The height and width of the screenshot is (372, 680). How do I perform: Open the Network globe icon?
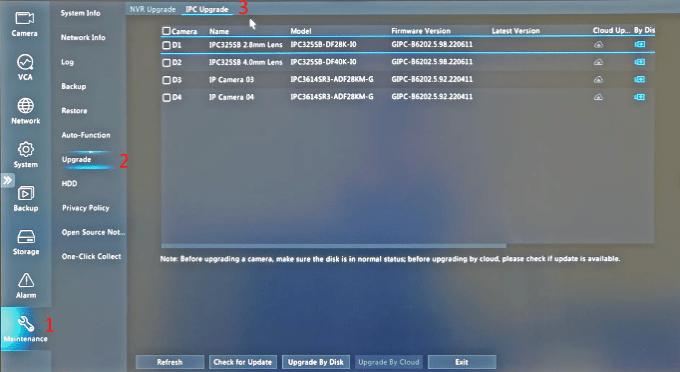pyautogui.click(x=26, y=106)
